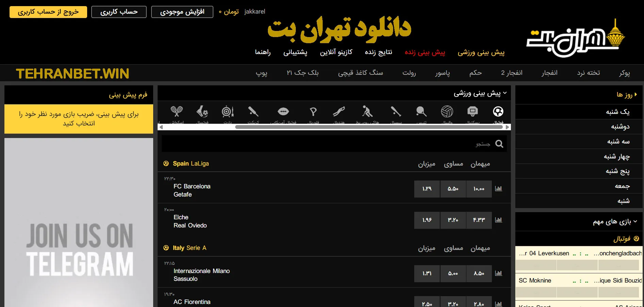Screen dimensions: 644x307
Task: Open the رولت game tab
Action: [x=409, y=73]
